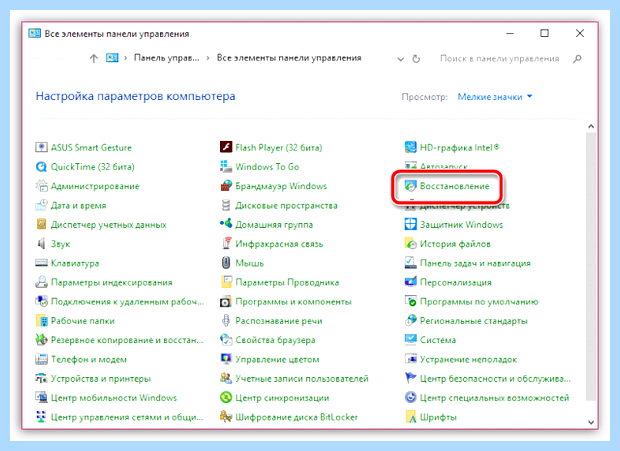Refresh the control panel view

(x=416, y=59)
